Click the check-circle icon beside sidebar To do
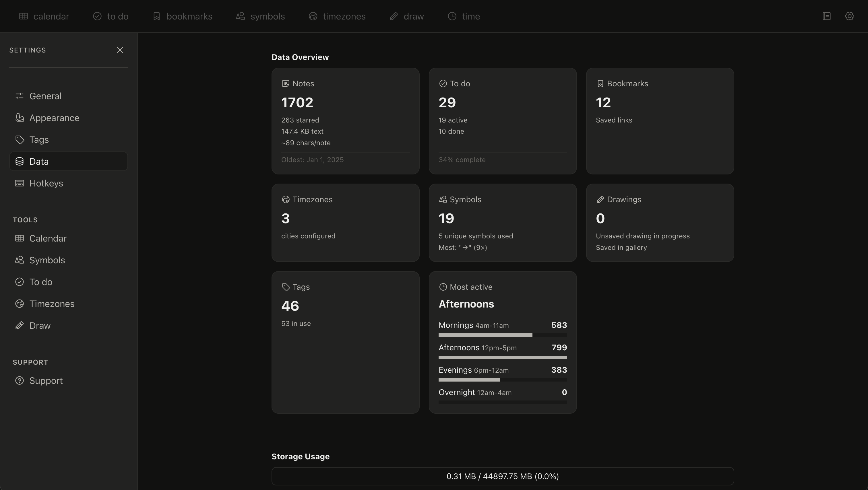The height and width of the screenshot is (490, 868). click(20, 282)
